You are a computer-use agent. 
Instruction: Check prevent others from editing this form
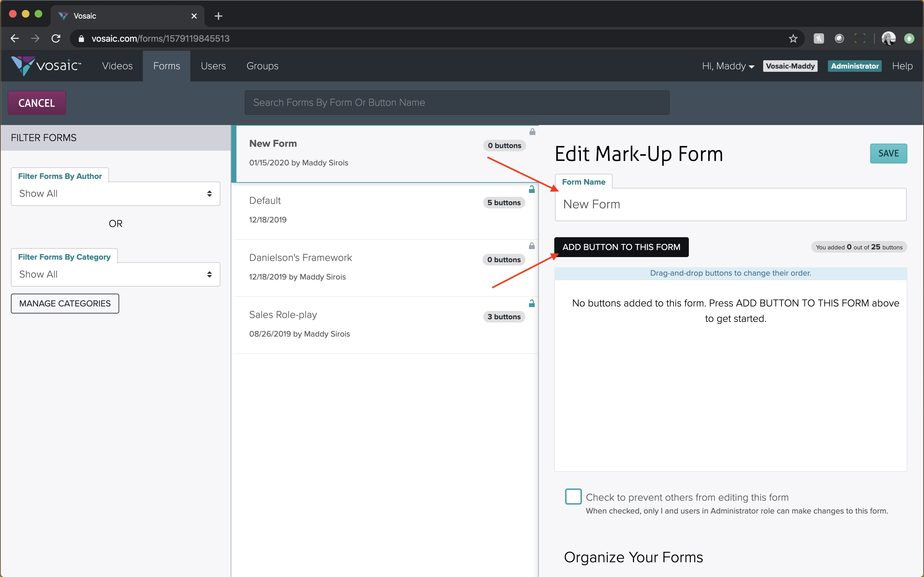(x=573, y=497)
